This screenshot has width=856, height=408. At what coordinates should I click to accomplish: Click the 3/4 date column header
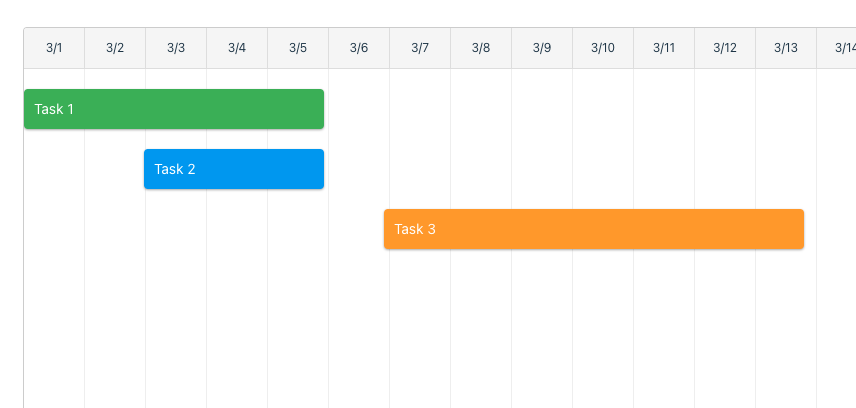237,48
